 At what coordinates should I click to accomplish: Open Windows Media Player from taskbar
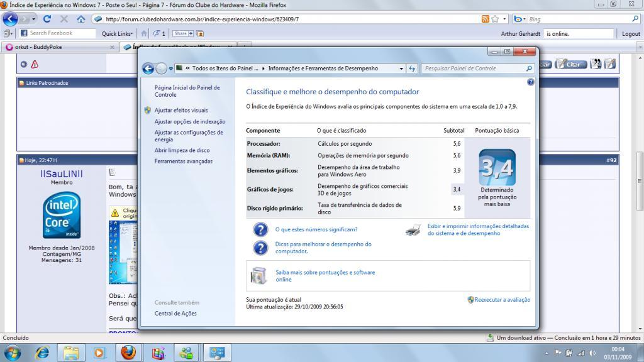pyautogui.click(x=99, y=353)
